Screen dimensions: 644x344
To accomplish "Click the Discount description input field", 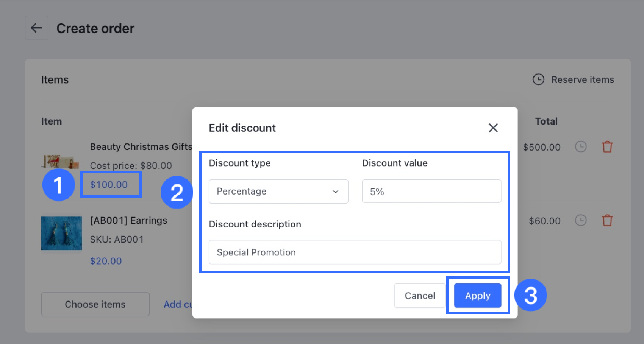I will pos(355,252).
